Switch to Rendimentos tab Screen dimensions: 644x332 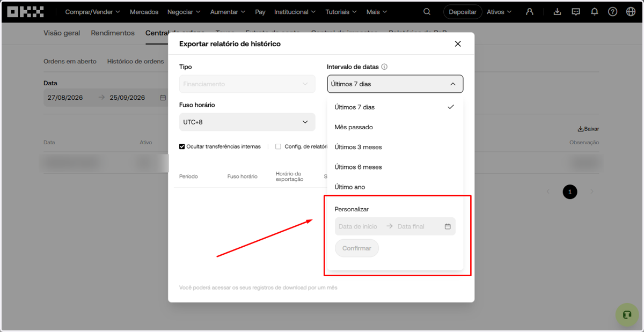pyautogui.click(x=113, y=33)
